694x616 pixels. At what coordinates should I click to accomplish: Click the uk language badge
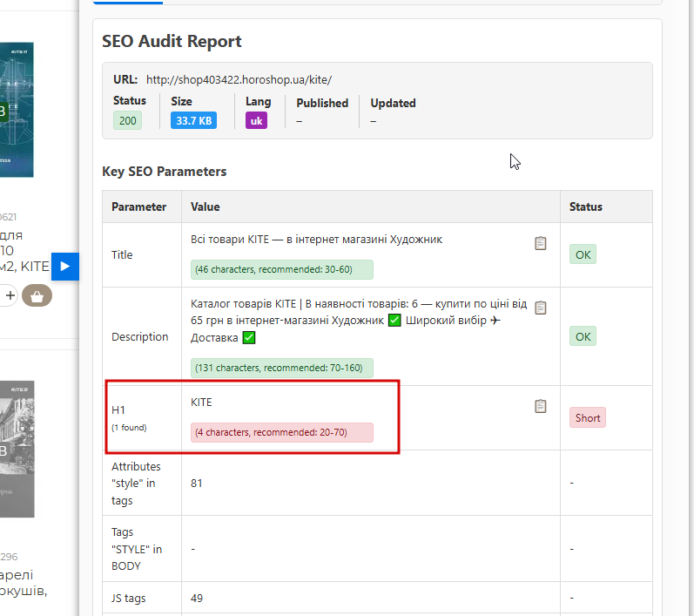256,120
